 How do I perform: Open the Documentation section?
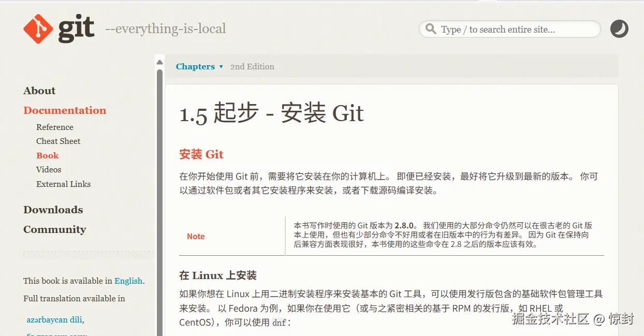coord(65,110)
